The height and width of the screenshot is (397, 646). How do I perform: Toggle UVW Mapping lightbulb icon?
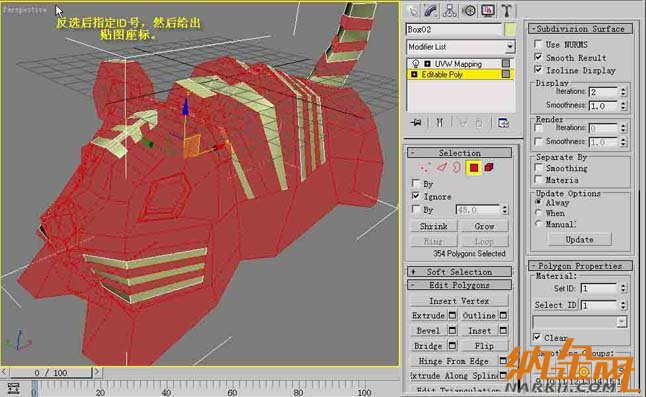pos(416,64)
